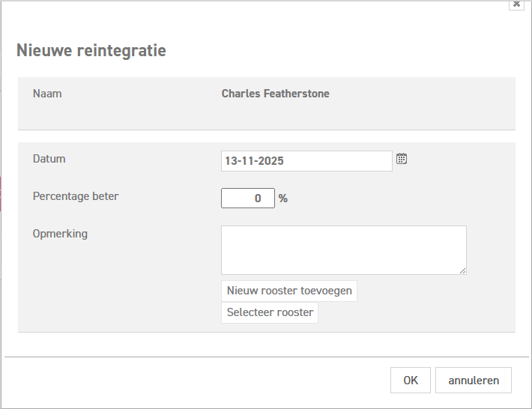Click the resize handle of the Opmerking box
The width and height of the screenshot is (532, 409).
[x=462, y=270]
